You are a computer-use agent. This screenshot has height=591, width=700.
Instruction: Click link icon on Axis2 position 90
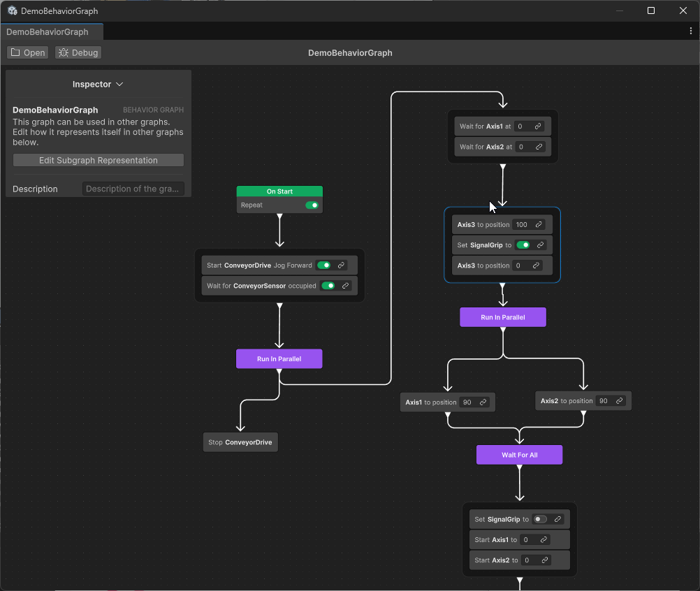[x=619, y=401]
